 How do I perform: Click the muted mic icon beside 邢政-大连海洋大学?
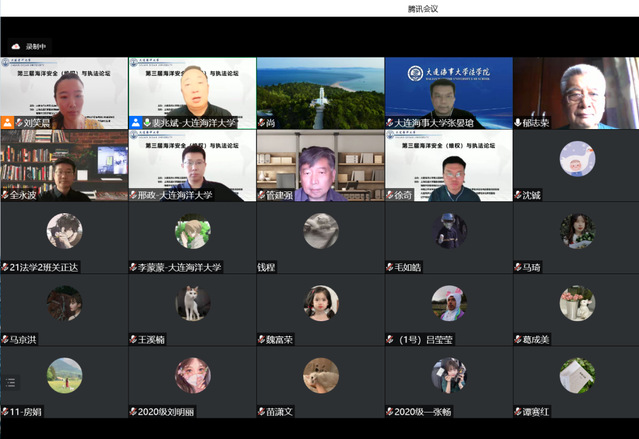[134, 195]
